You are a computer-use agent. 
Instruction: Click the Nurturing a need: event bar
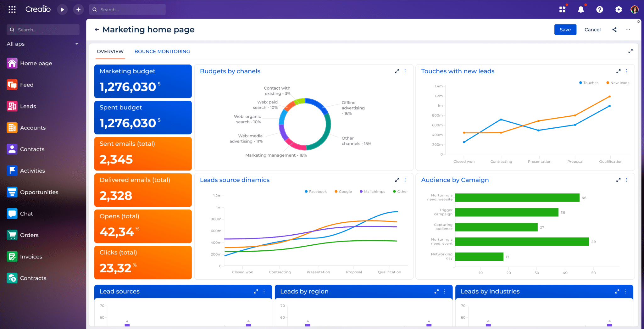point(522,242)
